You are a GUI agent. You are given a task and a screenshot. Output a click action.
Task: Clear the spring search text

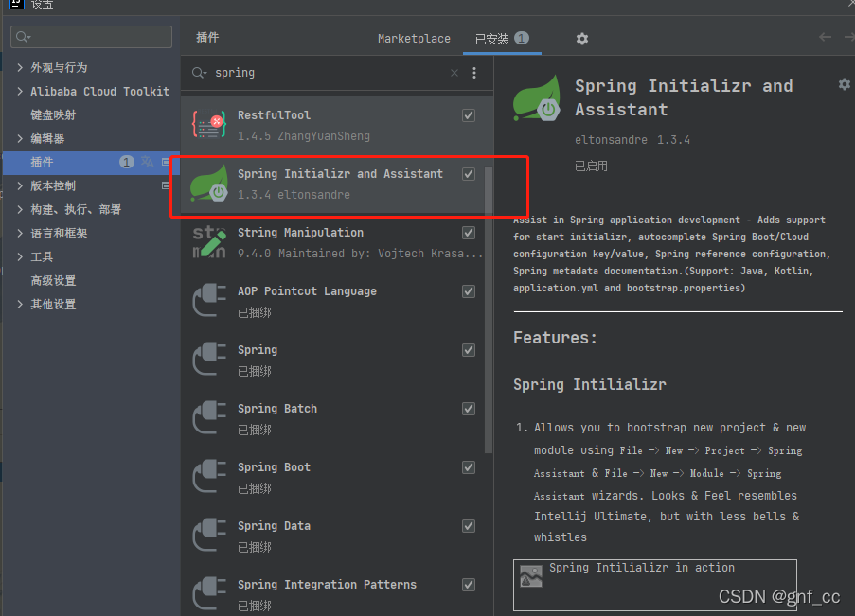[x=454, y=73]
